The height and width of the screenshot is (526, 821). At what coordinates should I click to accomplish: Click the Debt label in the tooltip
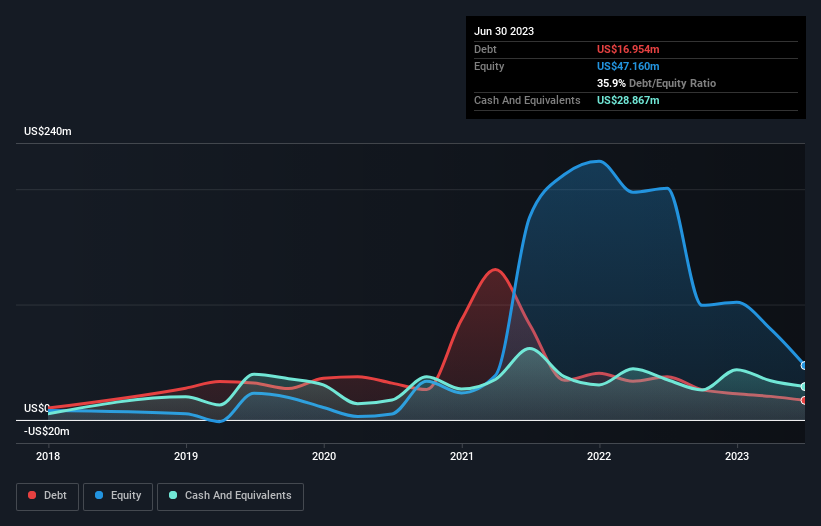point(485,49)
